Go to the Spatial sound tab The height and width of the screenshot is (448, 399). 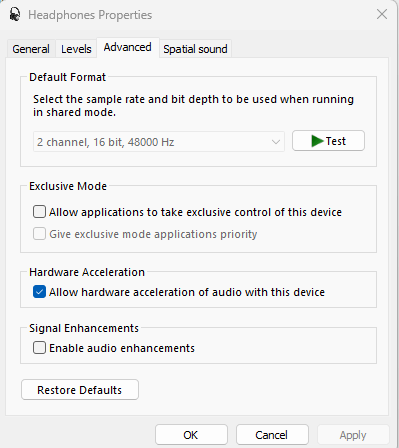[x=195, y=49]
